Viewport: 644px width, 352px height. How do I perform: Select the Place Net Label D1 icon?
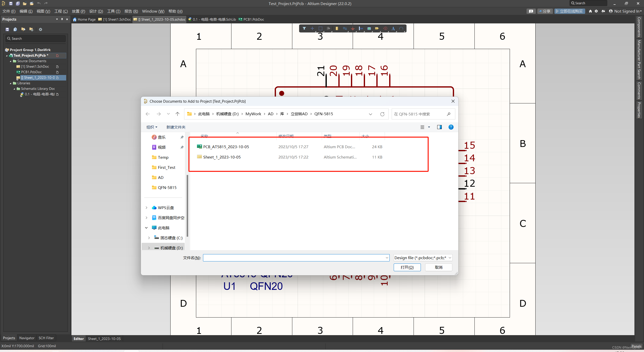pyautogui.click(x=377, y=28)
